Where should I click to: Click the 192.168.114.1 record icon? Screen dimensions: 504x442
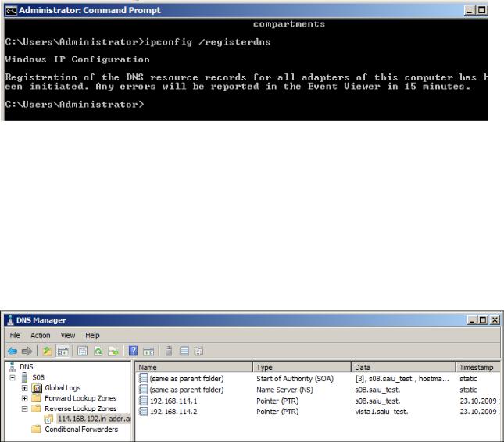coord(143,401)
